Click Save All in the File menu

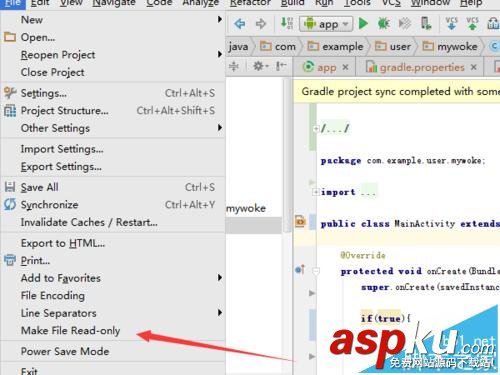point(113,187)
